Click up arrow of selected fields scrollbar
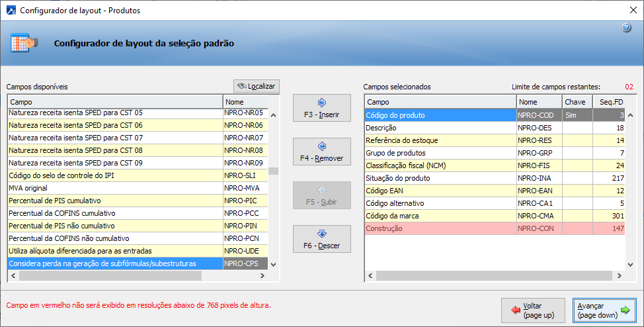Screen dimensions: 644x327 (631, 116)
